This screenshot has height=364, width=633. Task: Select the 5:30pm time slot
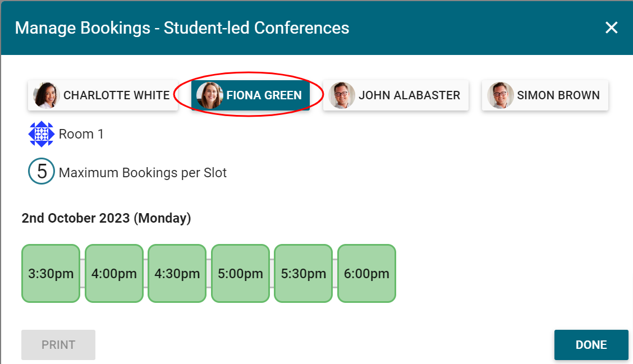pyautogui.click(x=303, y=274)
